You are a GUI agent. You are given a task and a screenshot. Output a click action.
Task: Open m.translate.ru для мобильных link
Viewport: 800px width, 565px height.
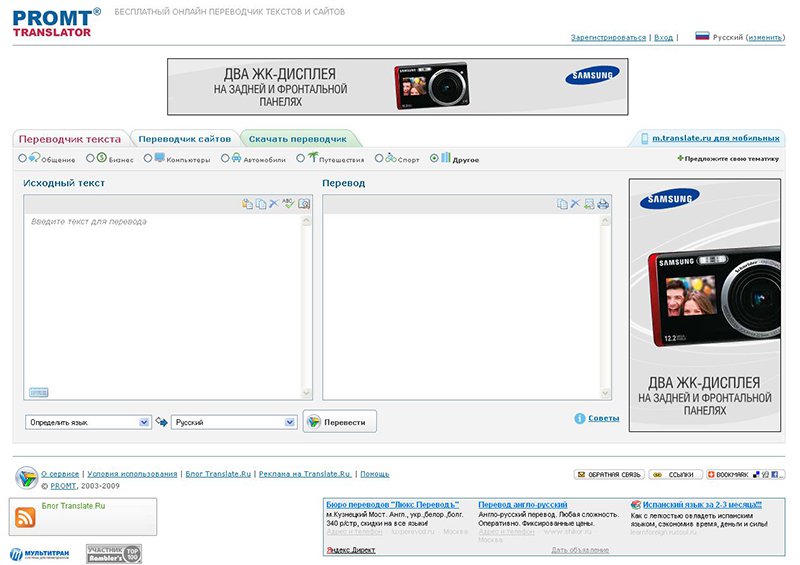tap(716, 138)
